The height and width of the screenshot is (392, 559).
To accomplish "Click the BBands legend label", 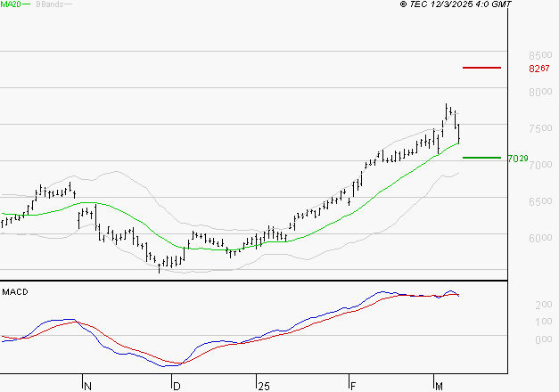I will click(50, 4).
